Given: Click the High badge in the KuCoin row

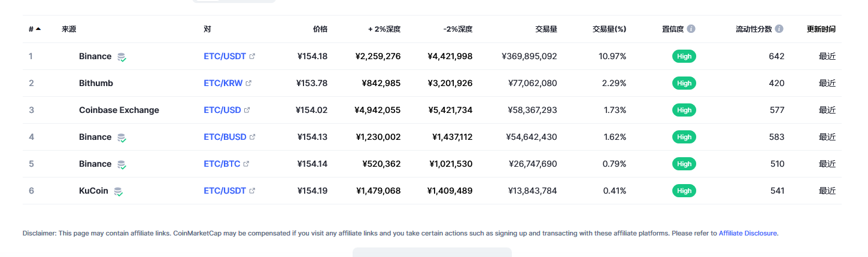Looking at the screenshot, I should [x=684, y=191].
